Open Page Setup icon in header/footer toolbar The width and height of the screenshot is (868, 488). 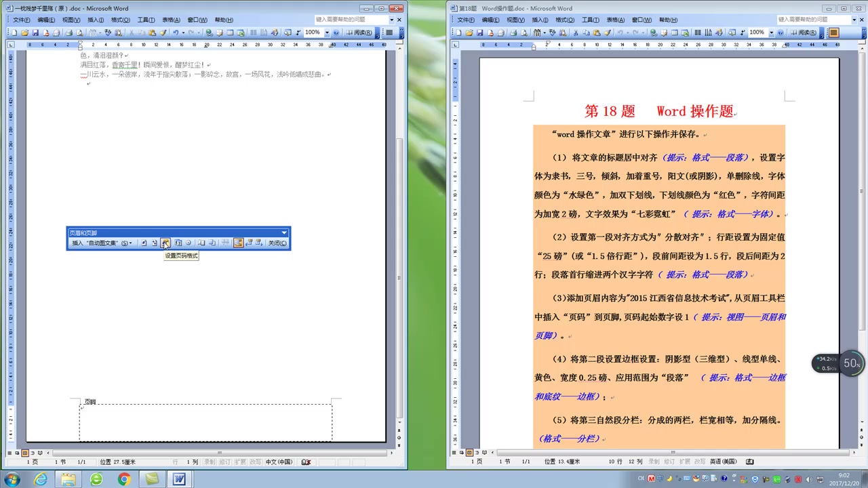201,243
